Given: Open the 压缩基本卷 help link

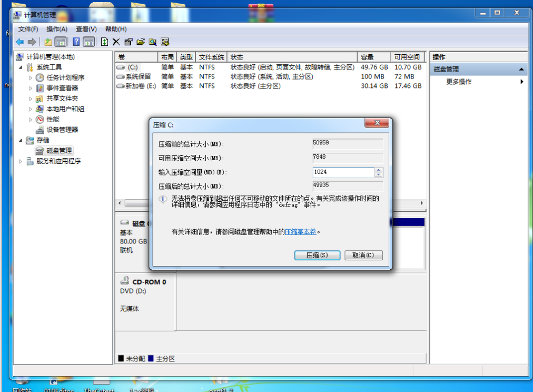Looking at the screenshot, I should [302, 231].
